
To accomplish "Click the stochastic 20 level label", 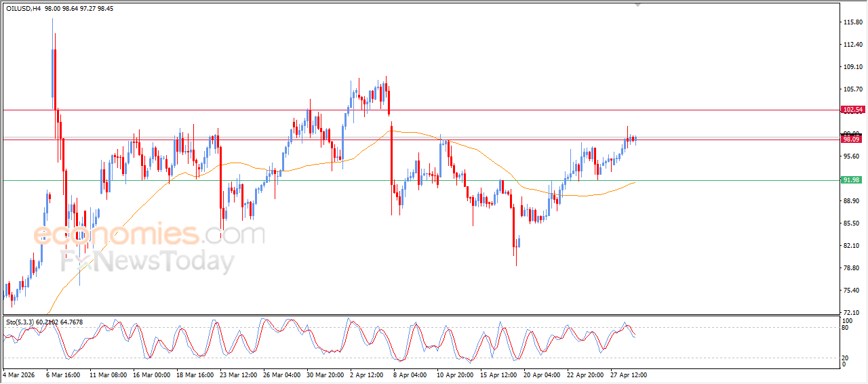I will click(846, 357).
